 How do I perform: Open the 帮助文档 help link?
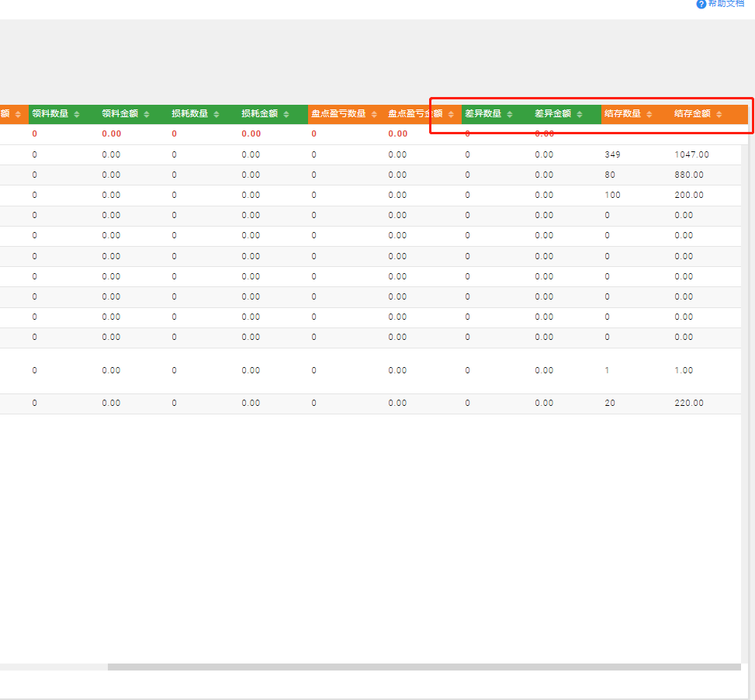pyautogui.click(x=726, y=3)
